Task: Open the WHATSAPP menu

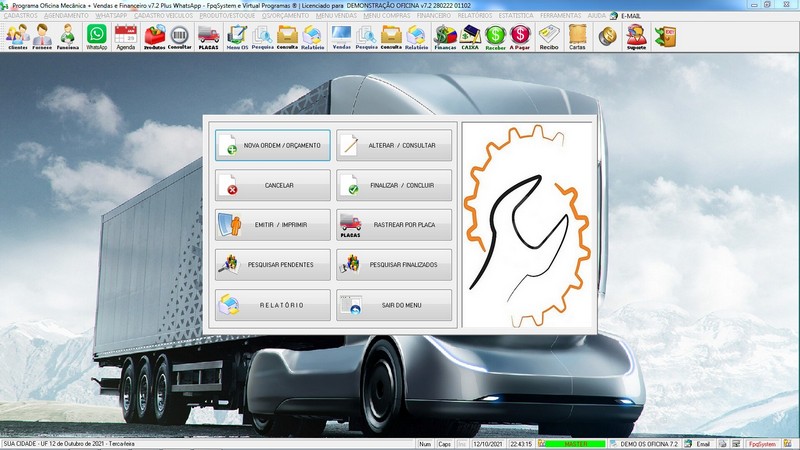Action: coord(111,16)
